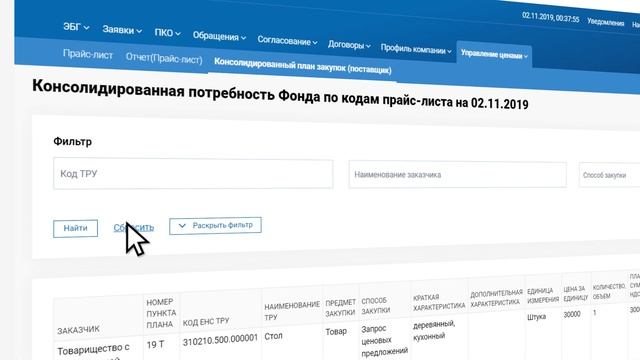This screenshot has width=640, height=360.
Task: Click the Код ТРУ filter field
Action: pyautogui.click(x=193, y=174)
